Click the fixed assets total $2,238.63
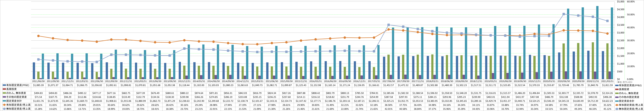The image size is (644, 111). click(185, 101)
